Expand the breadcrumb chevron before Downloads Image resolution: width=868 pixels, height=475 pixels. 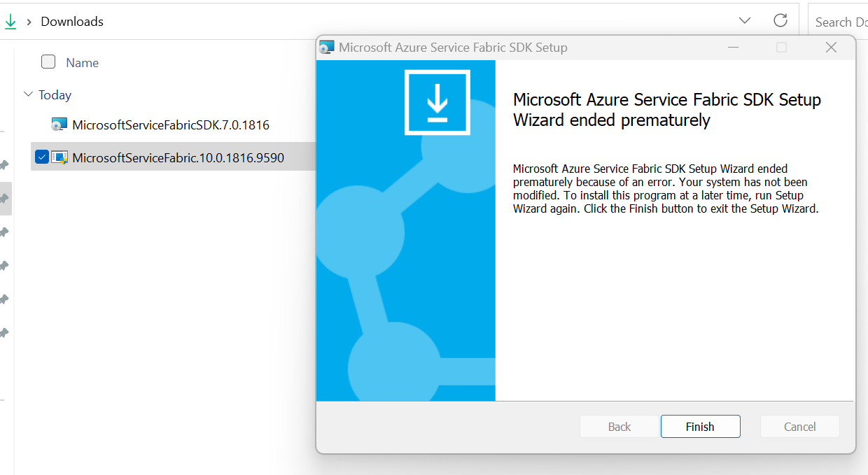pyautogui.click(x=29, y=22)
